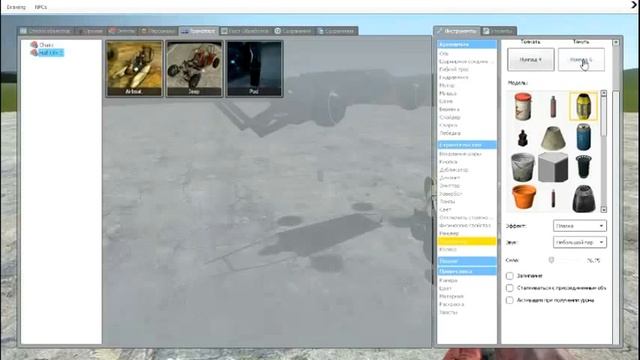The image size is (640, 360).
Task: Select the Лебёдка tool
Action: [450, 133]
